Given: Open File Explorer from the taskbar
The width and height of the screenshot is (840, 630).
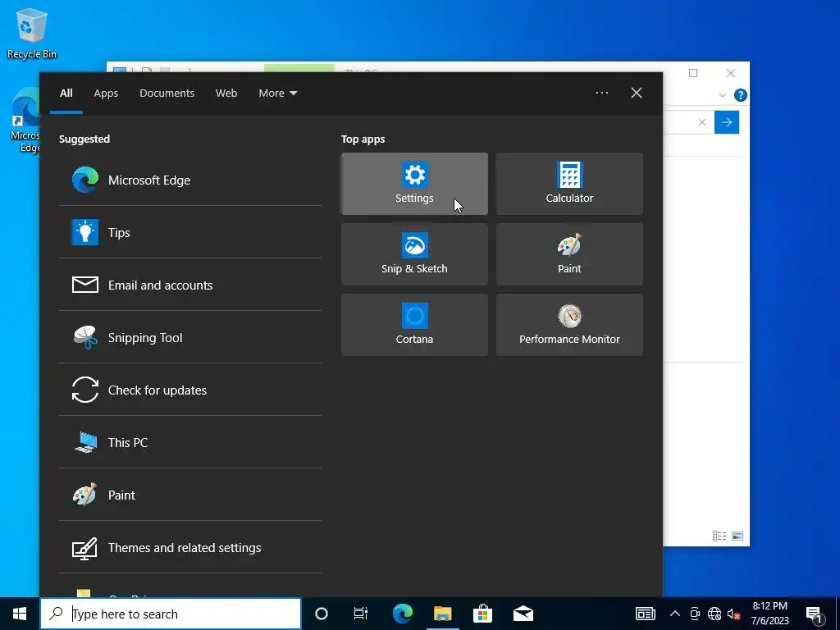Looking at the screenshot, I should (x=442, y=614).
